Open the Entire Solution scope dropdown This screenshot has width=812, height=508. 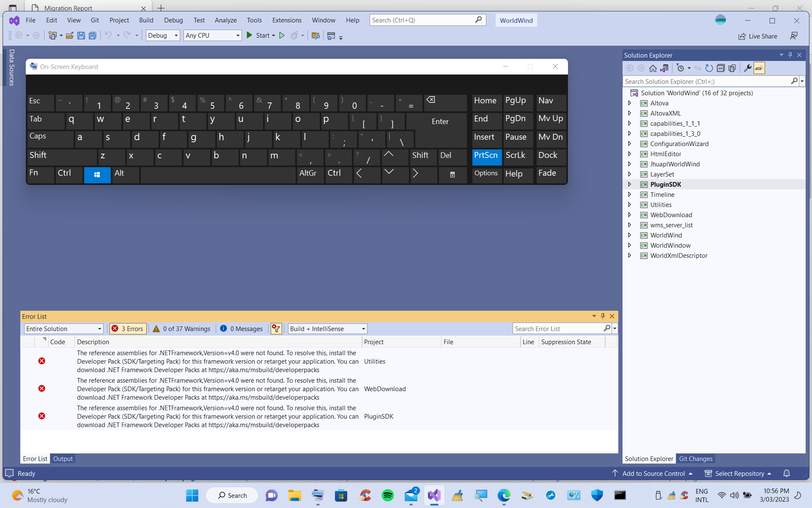(63, 329)
